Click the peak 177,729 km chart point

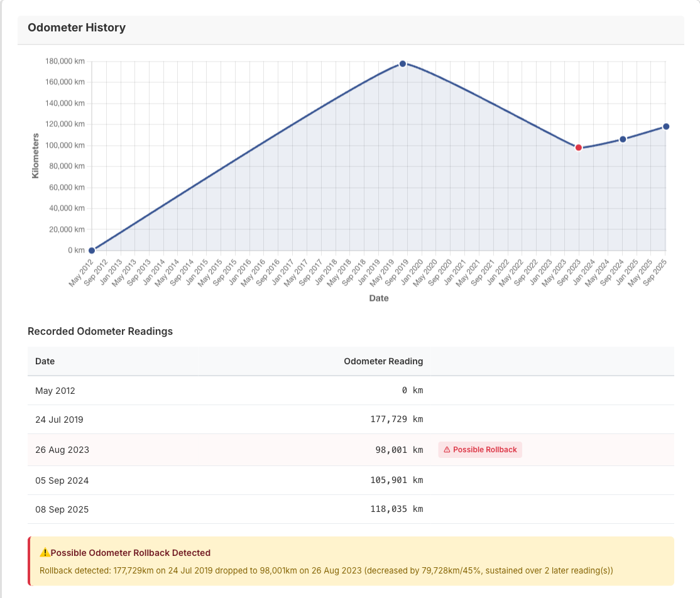click(x=403, y=64)
